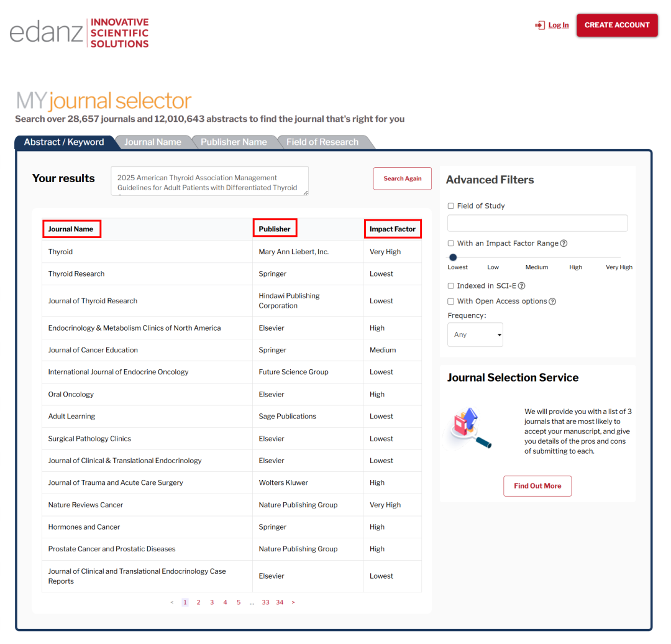Open the Frequency dropdown
The height and width of the screenshot is (644, 671).
pyautogui.click(x=475, y=334)
